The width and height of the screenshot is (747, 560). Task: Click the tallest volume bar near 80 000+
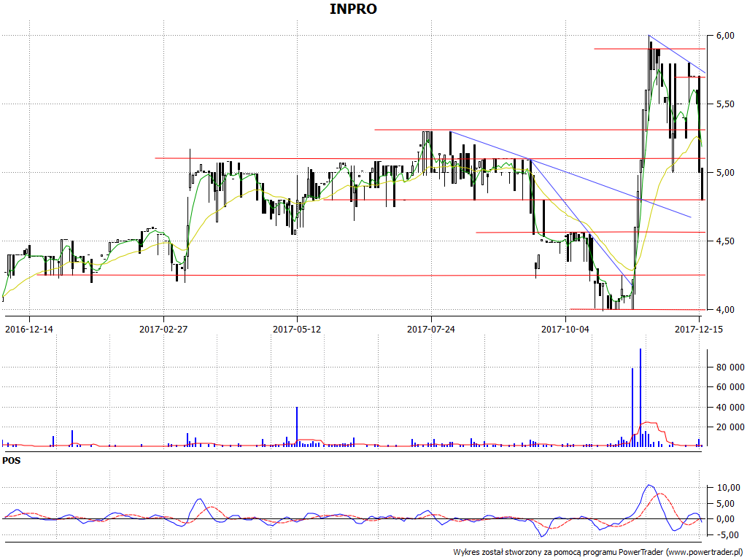click(640, 397)
